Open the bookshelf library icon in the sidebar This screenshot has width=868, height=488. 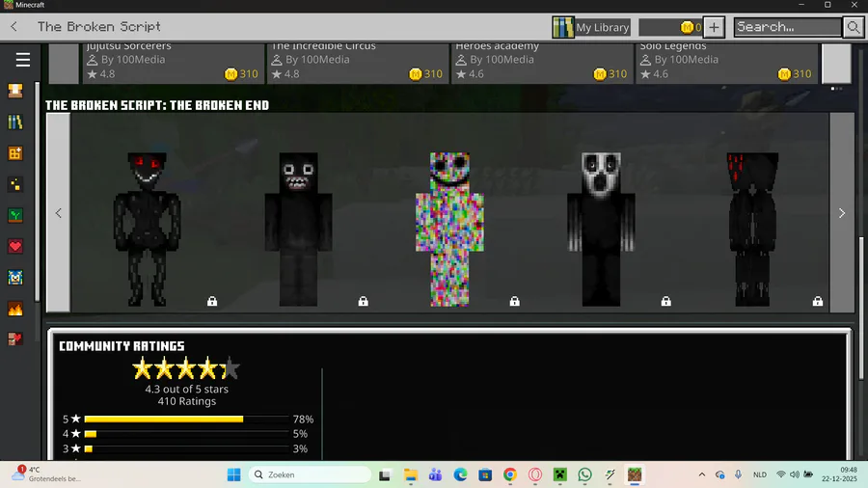(x=15, y=122)
